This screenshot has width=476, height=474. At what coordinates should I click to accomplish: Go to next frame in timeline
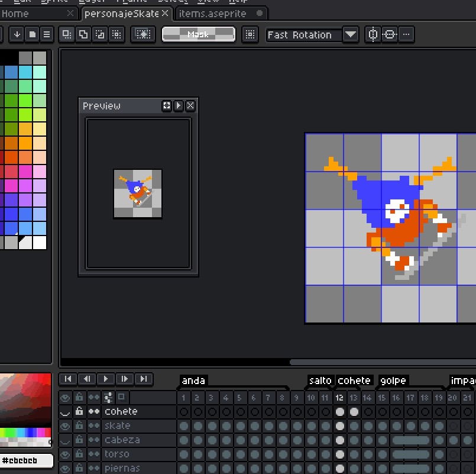pyautogui.click(x=124, y=379)
